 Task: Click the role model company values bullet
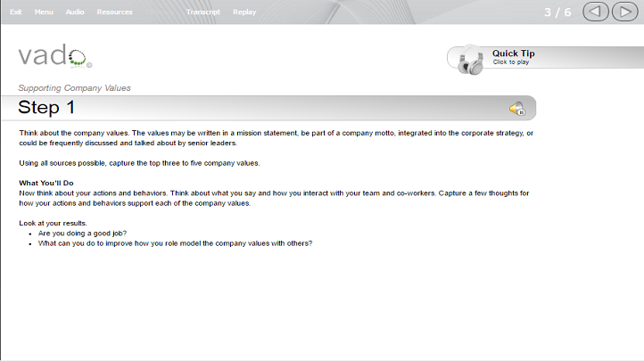[175, 243]
